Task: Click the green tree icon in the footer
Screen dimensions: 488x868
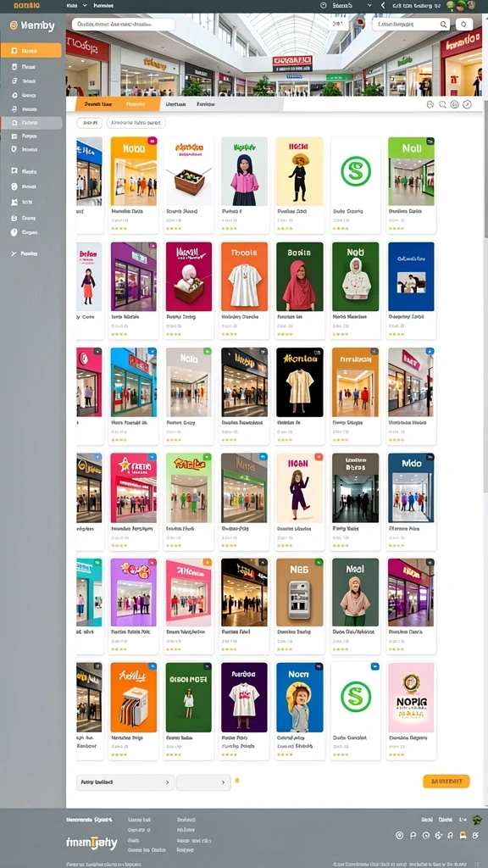Action: tap(477, 819)
